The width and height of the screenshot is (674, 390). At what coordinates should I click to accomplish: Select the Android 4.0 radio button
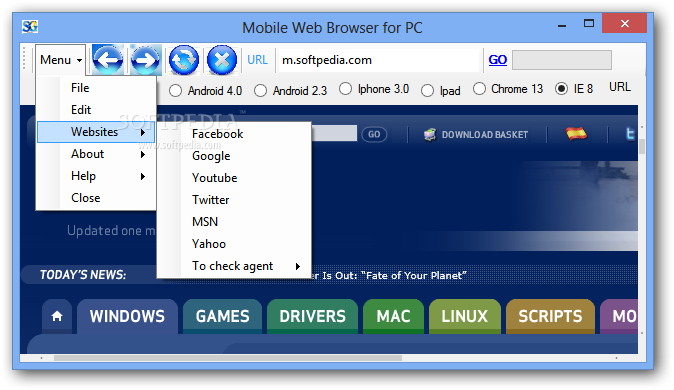tap(175, 91)
